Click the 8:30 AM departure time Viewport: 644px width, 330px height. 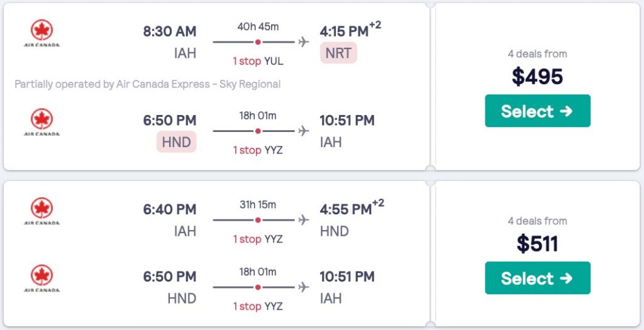169,31
